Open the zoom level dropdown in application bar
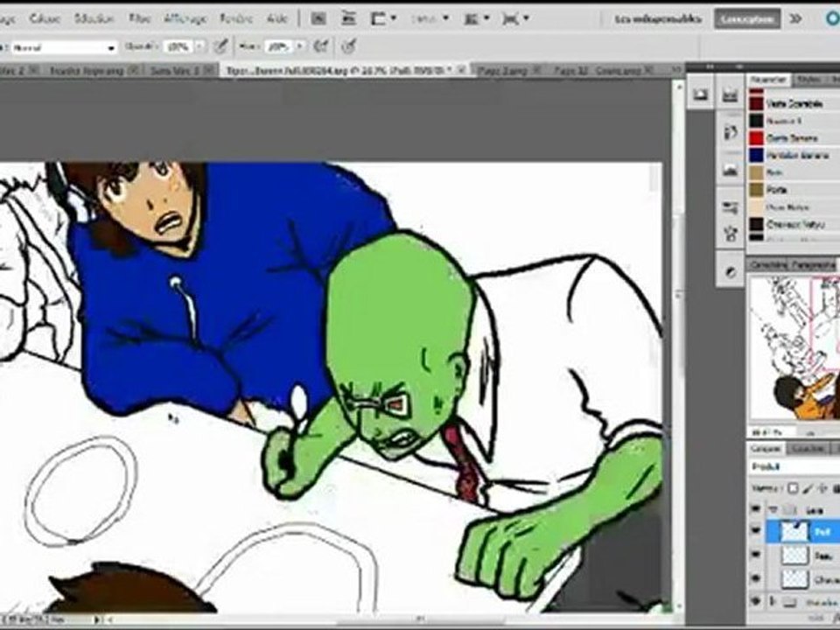This screenshot has height=630, width=840. pyautogui.click(x=430, y=18)
